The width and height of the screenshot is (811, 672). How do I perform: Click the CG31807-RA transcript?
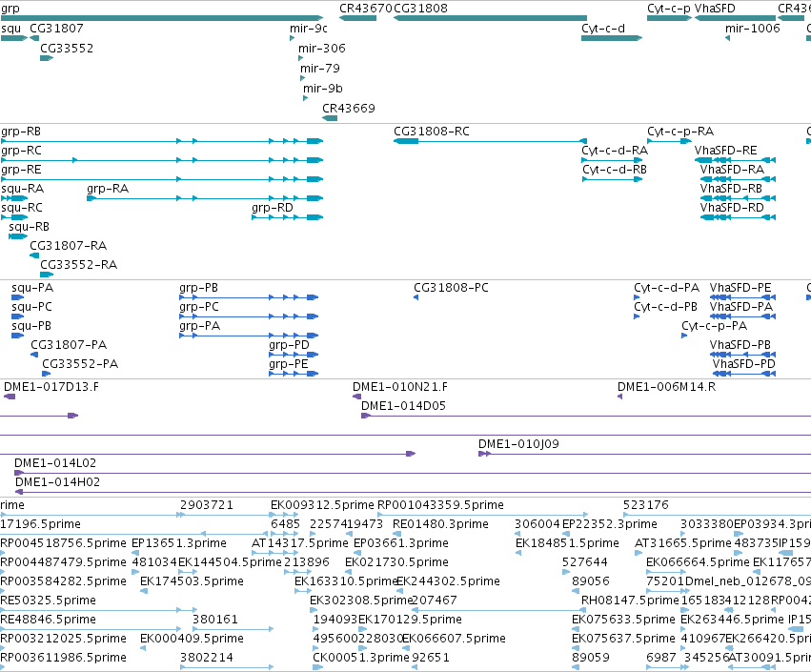point(34,255)
